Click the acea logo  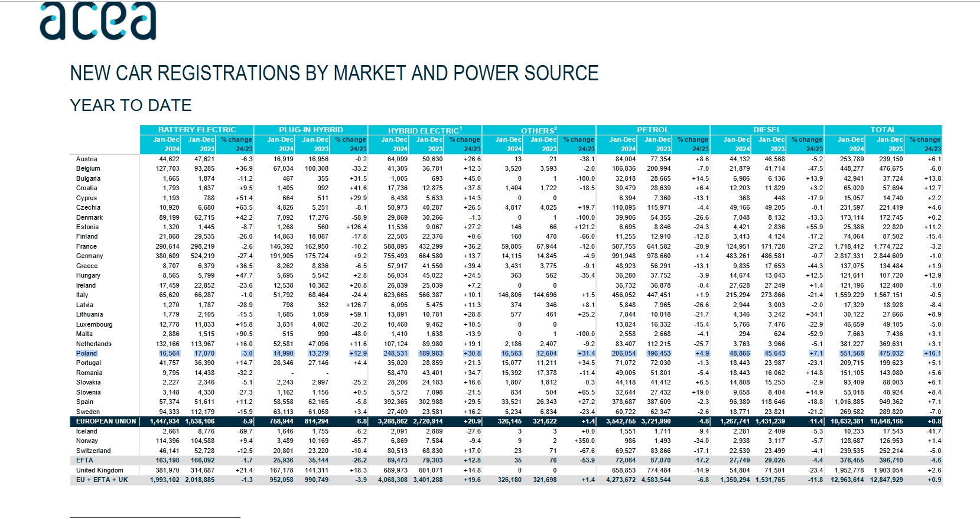pyautogui.click(x=98, y=21)
